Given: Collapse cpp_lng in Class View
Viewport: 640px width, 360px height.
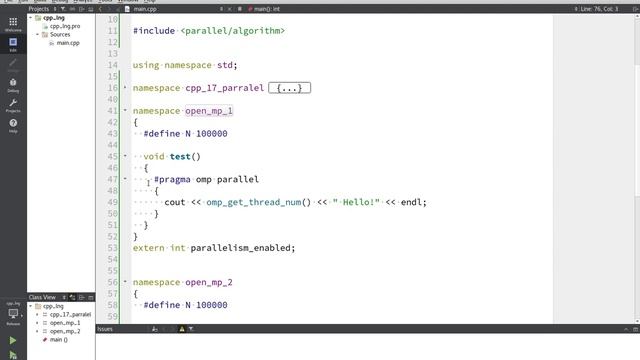Looking at the screenshot, I should [x=31, y=306].
